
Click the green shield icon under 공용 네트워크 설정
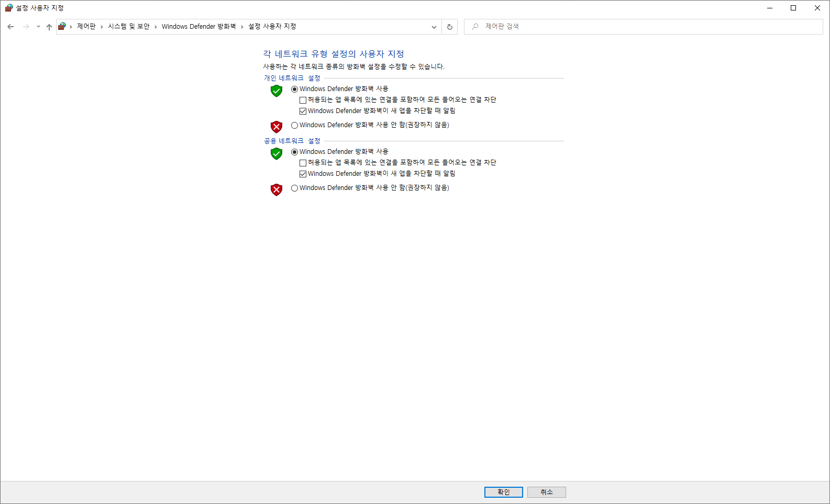[x=276, y=153]
